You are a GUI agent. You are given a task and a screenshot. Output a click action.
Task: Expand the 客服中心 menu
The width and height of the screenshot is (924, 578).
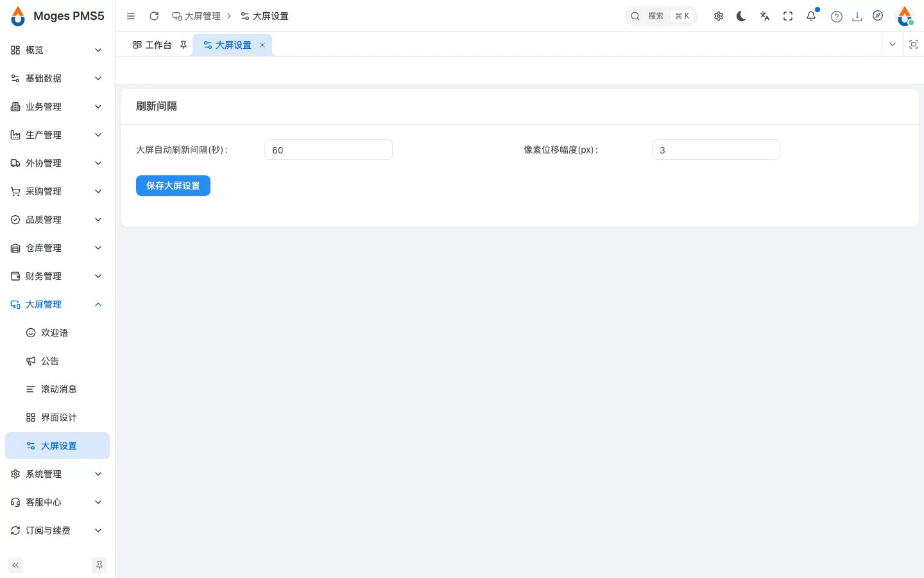tap(57, 502)
